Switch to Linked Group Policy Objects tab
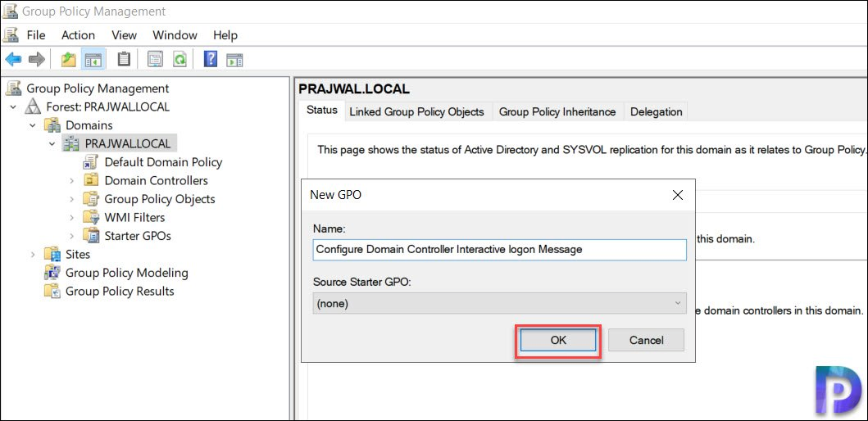868x421 pixels. (417, 111)
